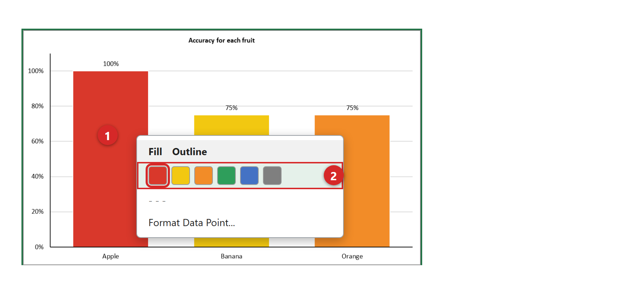Select the red fill color swatch
Viewport: 644px width, 301px height.
click(x=158, y=176)
